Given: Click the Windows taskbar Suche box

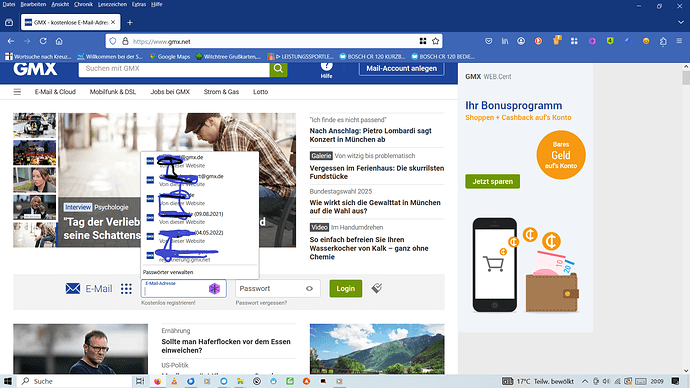Looking at the screenshot, I should pos(75,381).
